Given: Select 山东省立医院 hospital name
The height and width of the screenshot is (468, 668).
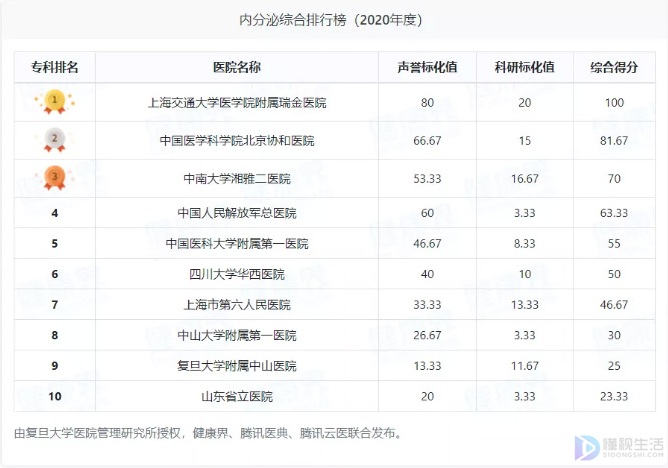Looking at the screenshot, I should click(x=237, y=397).
